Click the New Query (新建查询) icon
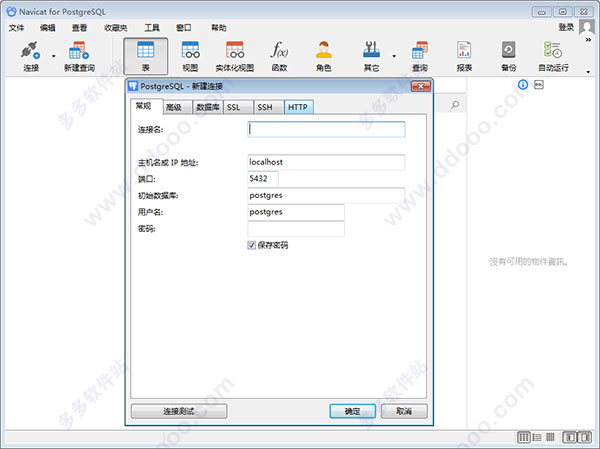 pyautogui.click(x=79, y=51)
